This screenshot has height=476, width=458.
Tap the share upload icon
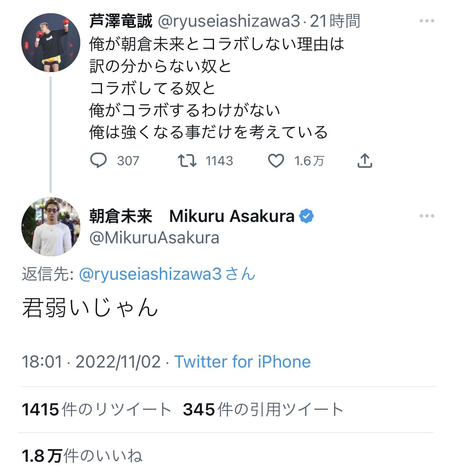coord(365,161)
